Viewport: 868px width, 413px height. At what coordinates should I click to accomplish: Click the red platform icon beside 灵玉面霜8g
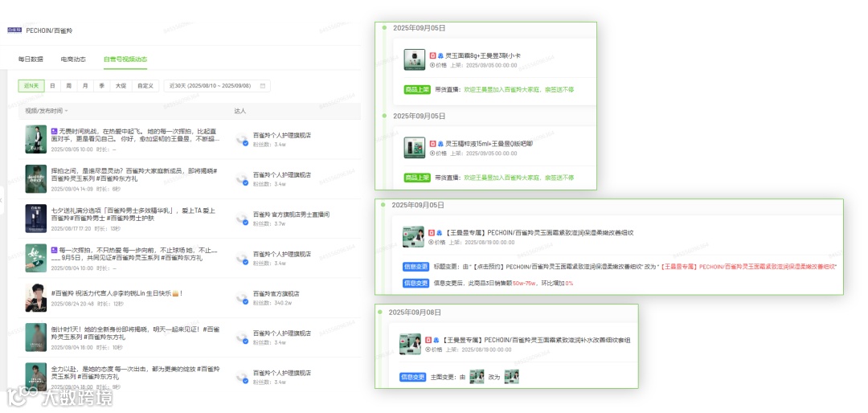click(433, 56)
